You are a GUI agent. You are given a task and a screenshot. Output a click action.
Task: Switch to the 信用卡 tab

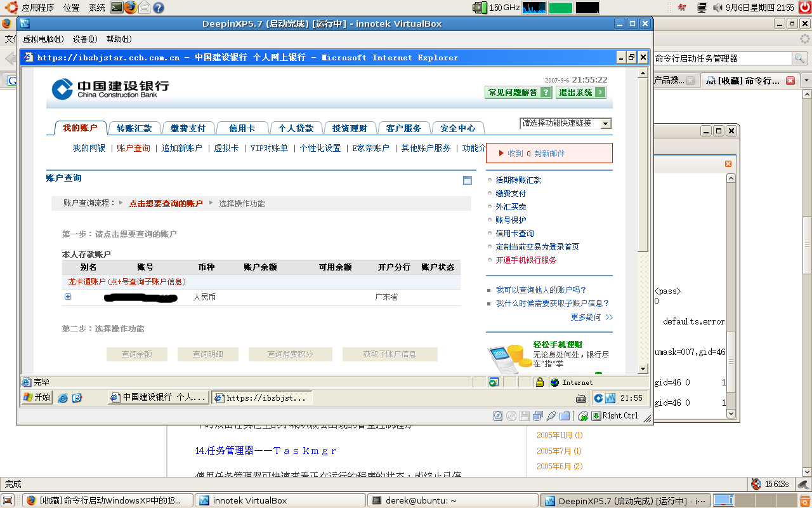pos(242,128)
